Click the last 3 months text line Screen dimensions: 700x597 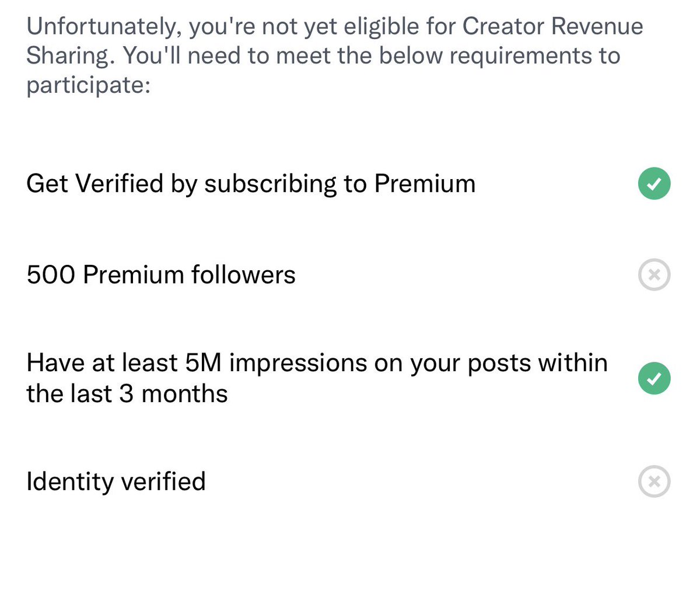(127, 394)
